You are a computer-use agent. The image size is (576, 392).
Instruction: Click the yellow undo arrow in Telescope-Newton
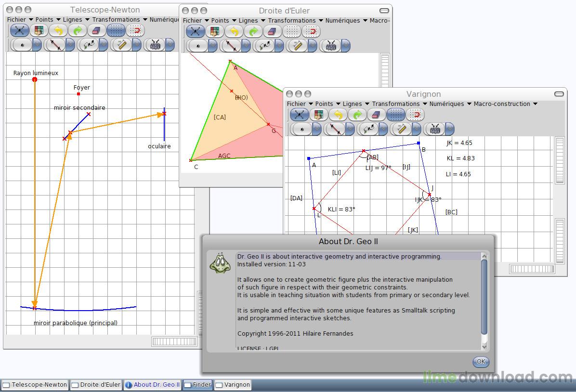(58, 30)
